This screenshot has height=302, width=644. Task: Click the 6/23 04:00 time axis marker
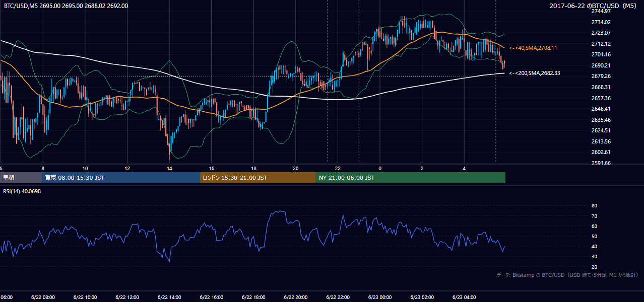[x=465, y=297]
